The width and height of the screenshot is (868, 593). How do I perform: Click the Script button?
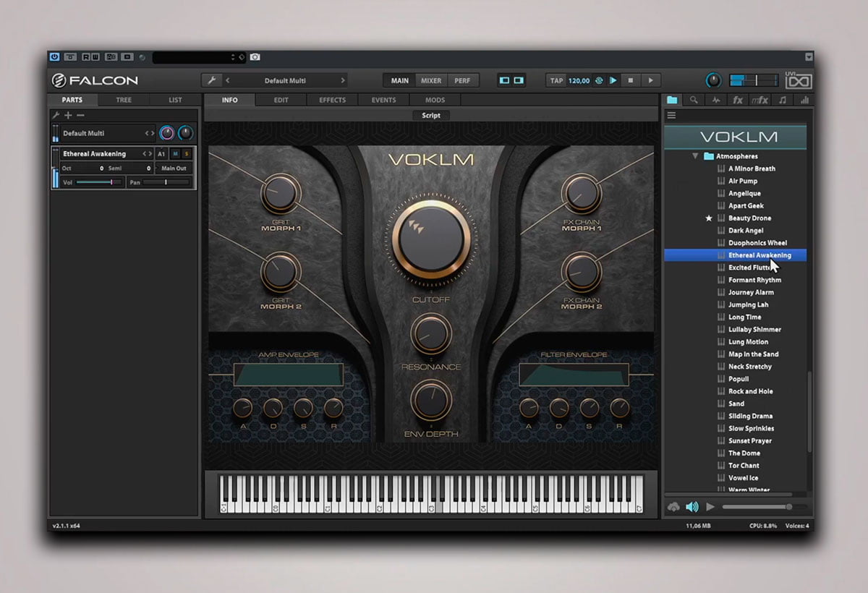[x=431, y=115]
